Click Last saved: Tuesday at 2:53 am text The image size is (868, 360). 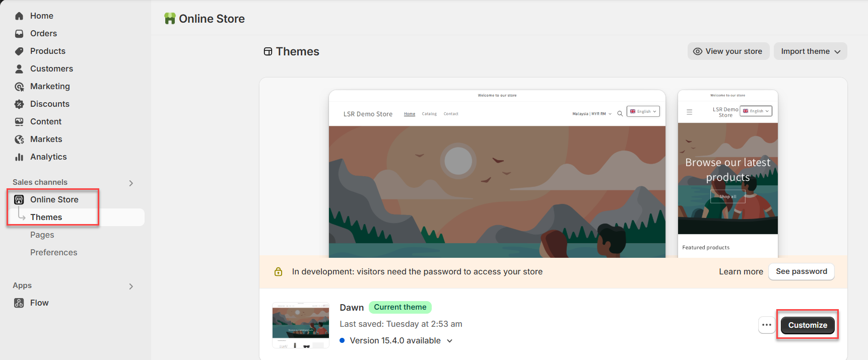point(401,324)
